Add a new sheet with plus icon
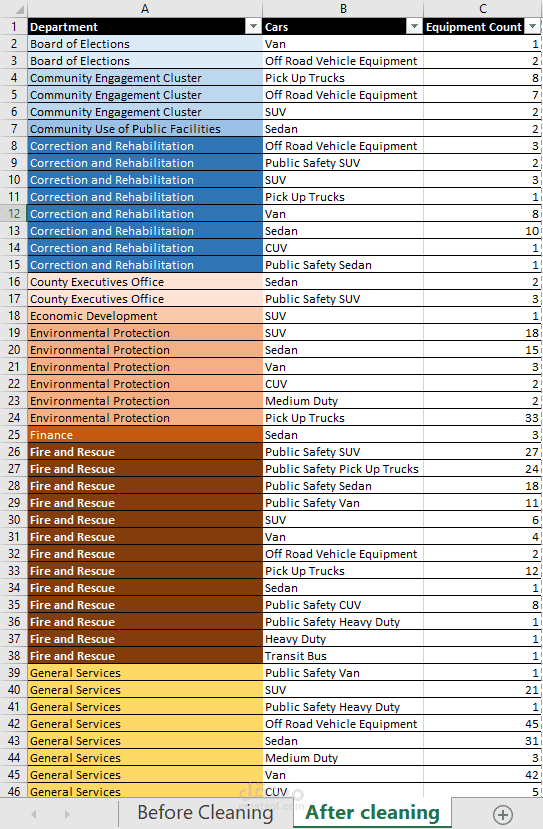The image size is (543, 829). (x=503, y=814)
